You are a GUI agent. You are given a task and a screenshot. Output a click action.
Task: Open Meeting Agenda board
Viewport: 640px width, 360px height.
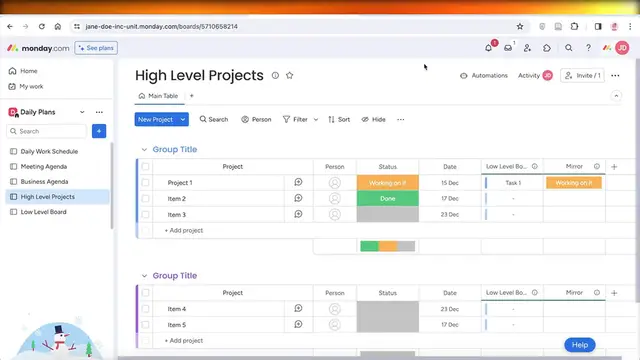(x=44, y=167)
